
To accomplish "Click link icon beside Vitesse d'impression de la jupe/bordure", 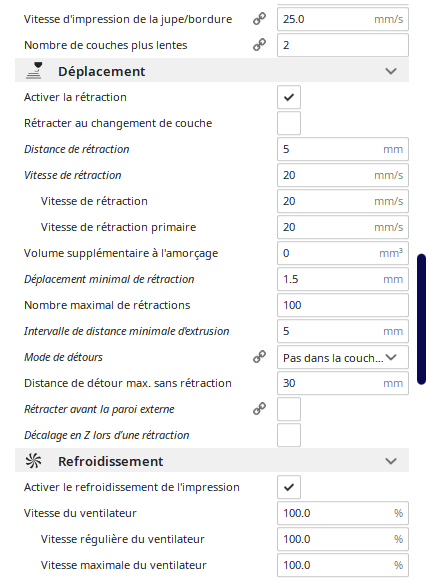I will point(259,19).
